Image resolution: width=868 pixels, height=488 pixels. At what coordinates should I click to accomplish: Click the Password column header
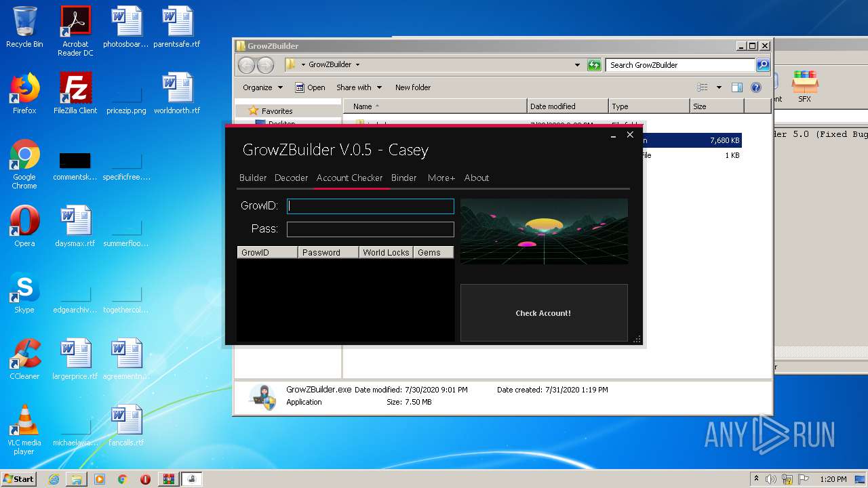coord(328,252)
